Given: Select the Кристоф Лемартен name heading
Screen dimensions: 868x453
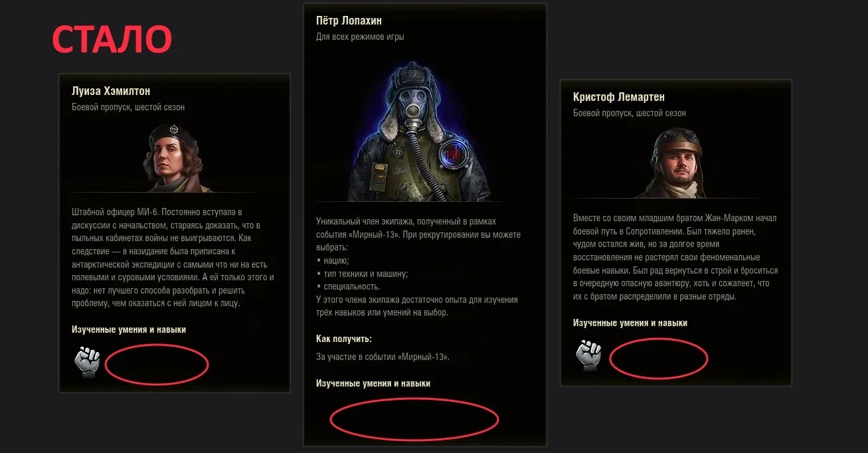Looking at the screenshot, I should click(x=619, y=97).
